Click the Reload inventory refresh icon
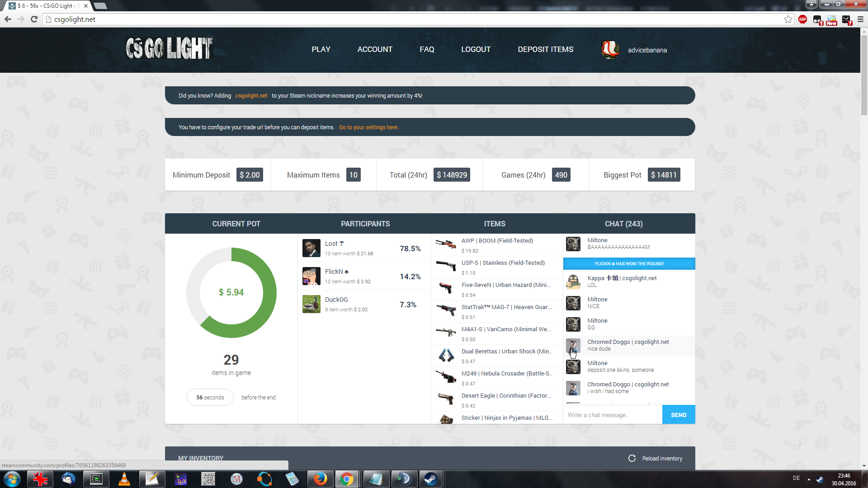868x488 pixels. pyautogui.click(x=632, y=458)
